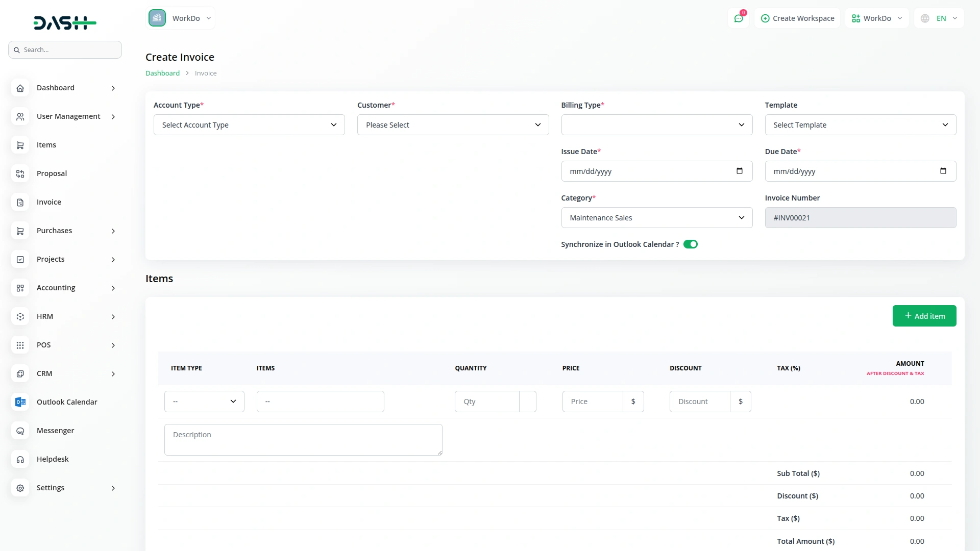Click the language globe icon
The height and width of the screenshot is (551, 980).
click(x=925, y=18)
